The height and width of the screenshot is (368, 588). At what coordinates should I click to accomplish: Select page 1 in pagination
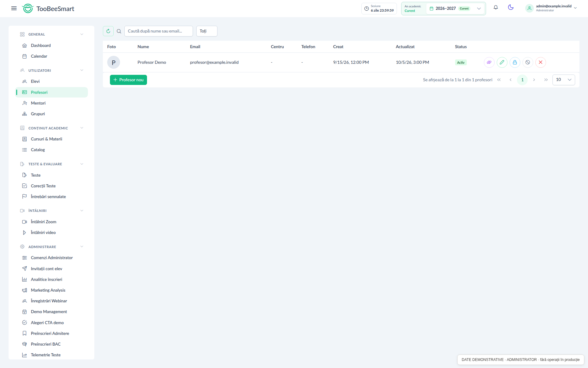pyautogui.click(x=522, y=80)
